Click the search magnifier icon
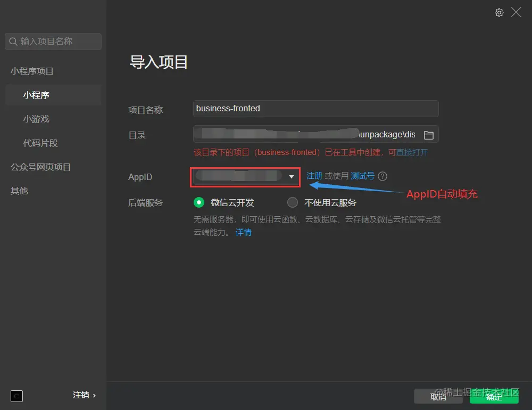 click(x=13, y=42)
